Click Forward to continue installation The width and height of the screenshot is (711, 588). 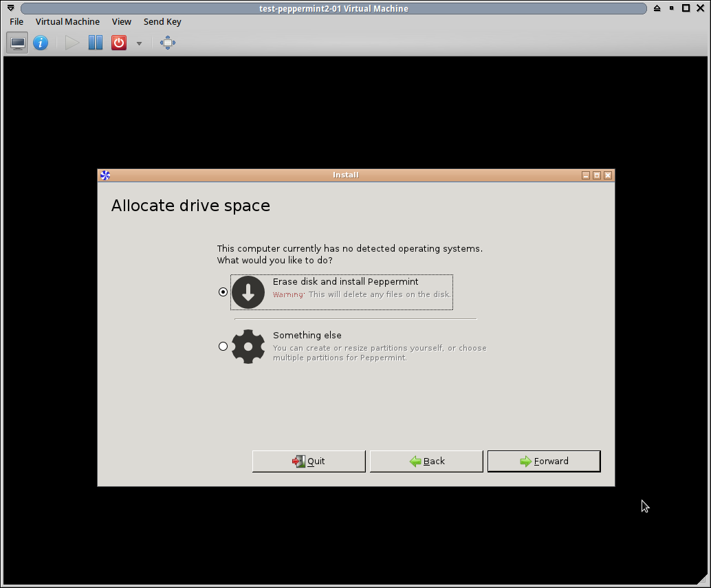click(544, 461)
